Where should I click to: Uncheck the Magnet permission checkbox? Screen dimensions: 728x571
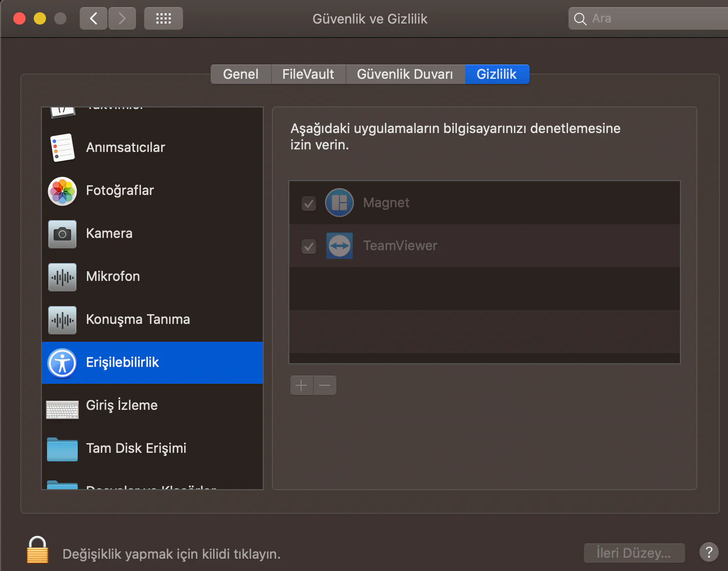tap(308, 203)
